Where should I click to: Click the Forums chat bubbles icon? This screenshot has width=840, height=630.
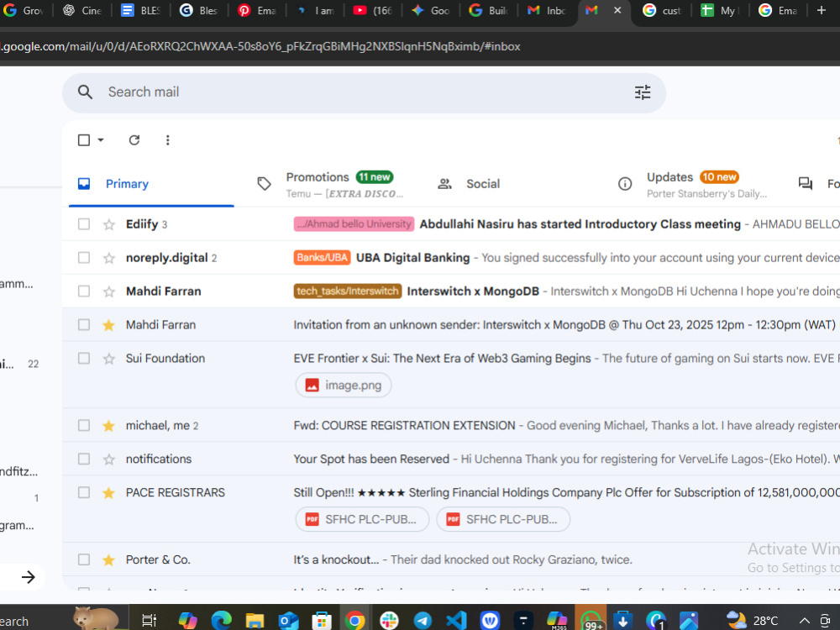(x=806, y=184)
